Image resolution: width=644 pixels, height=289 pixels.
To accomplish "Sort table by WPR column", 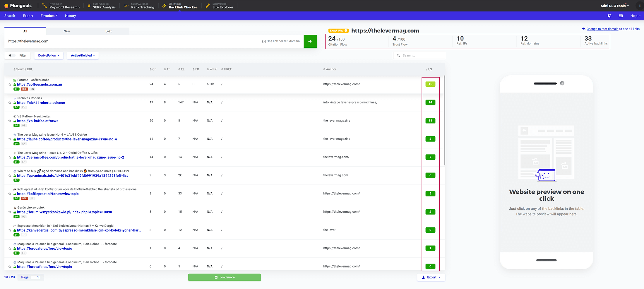I will tap(212, 69).
